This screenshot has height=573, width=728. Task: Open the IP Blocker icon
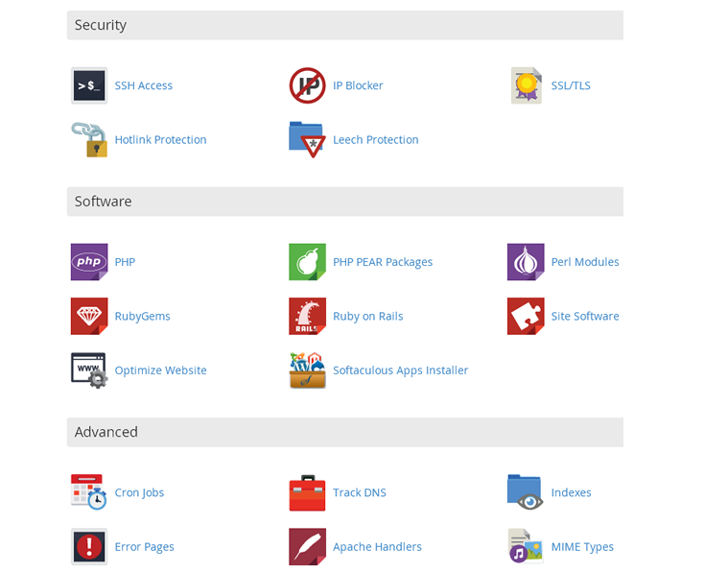tap(307, 85)
